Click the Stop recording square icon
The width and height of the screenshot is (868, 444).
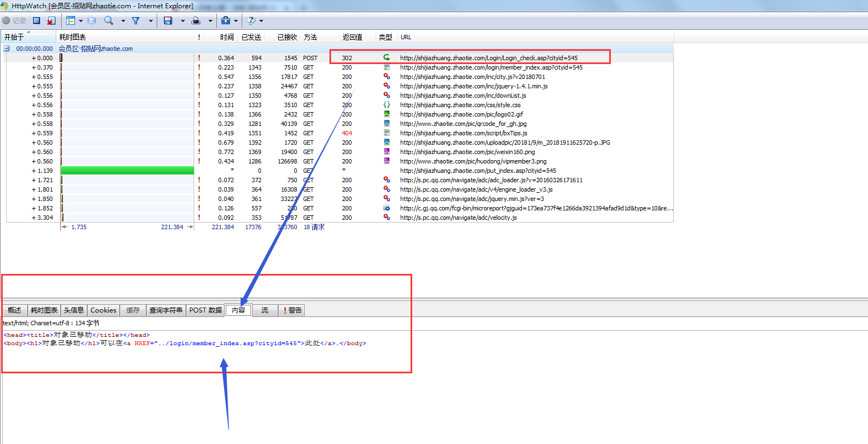[36, 20]
